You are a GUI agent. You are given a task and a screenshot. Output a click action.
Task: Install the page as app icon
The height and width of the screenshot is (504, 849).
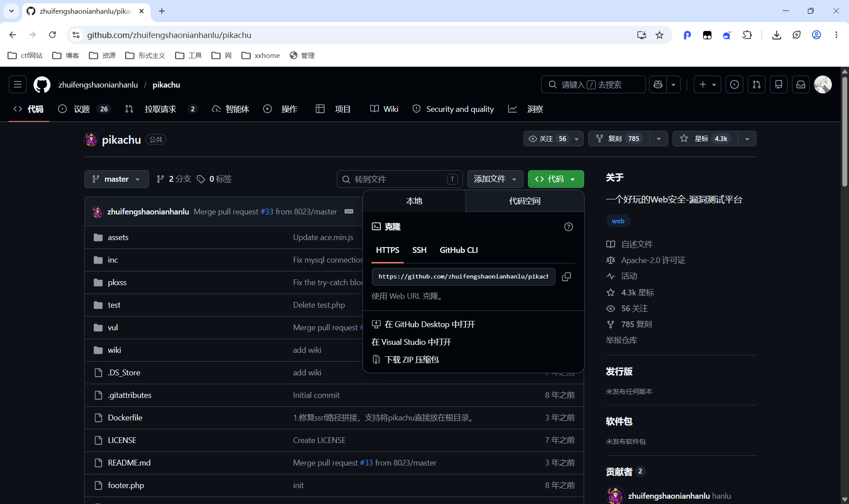point(642,35)
